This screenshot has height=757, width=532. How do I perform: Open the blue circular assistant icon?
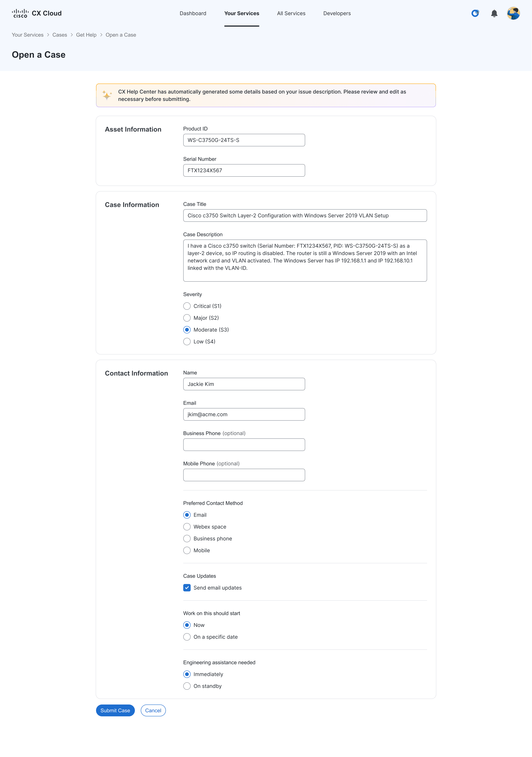pos(475,13)
